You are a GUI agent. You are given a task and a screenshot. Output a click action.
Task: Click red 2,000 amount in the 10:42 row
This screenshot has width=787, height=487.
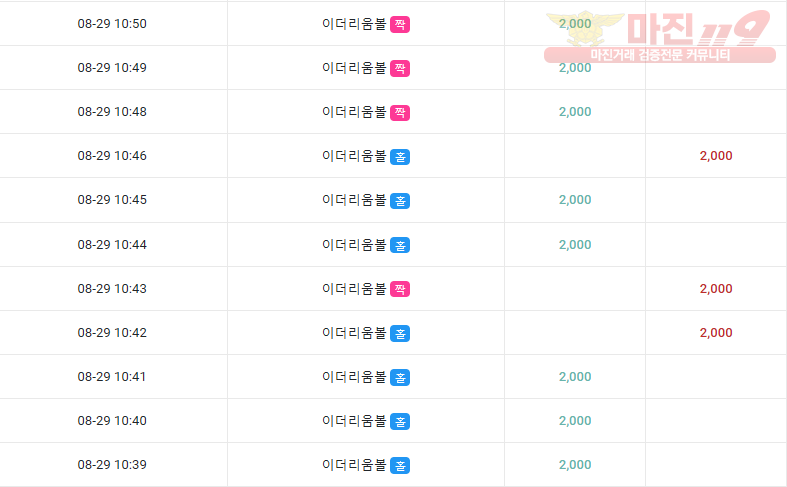click(x=716, y=332)
